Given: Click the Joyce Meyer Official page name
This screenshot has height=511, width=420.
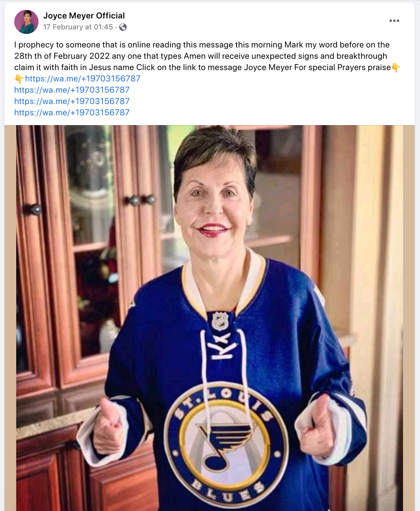Looking at the screenshot, I should point(84,15).
